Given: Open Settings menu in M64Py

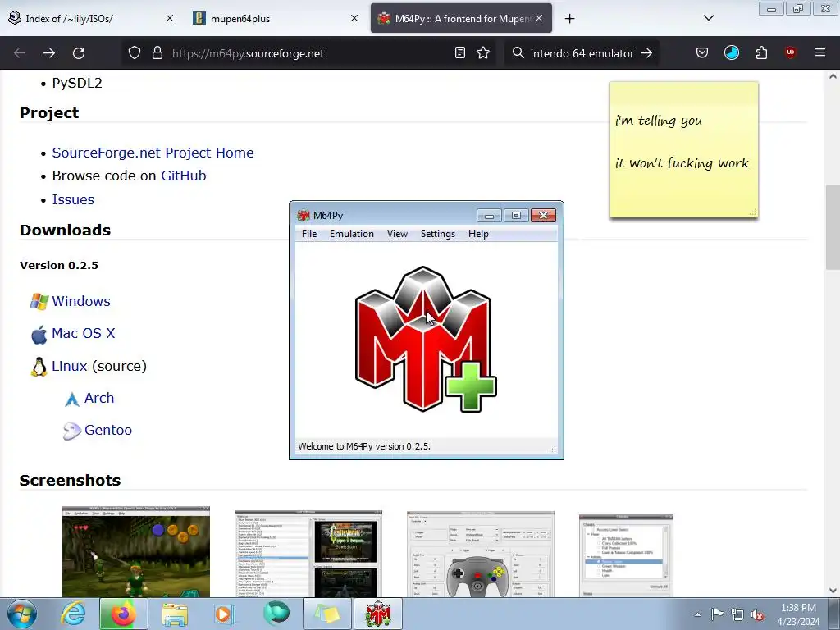Looking at the screenshot, I should (438, 234).
